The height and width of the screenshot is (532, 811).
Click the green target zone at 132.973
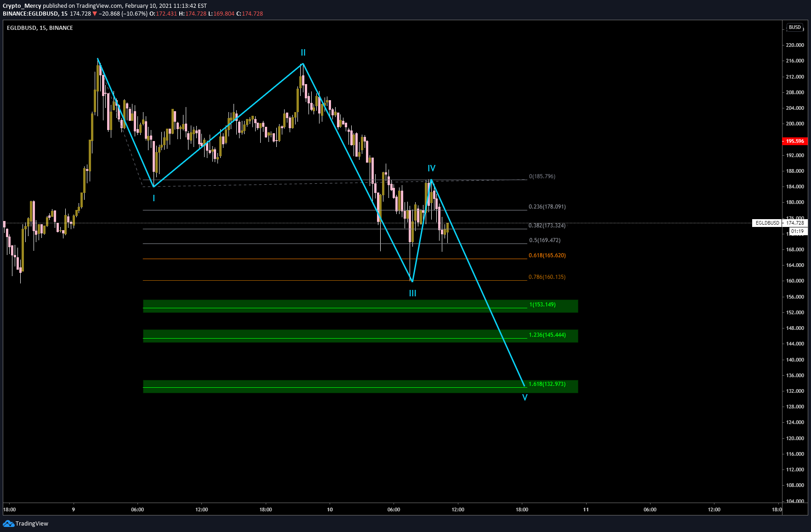point(360,386)
